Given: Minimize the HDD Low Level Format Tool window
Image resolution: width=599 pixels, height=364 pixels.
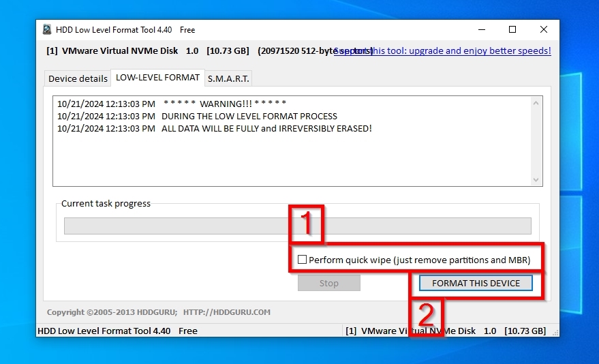Looking at the screenshot, I should click(x=481, y=30).
